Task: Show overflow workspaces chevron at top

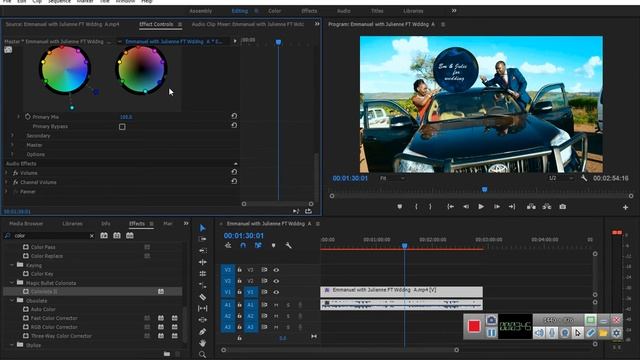Action: [x=453, y=11]
